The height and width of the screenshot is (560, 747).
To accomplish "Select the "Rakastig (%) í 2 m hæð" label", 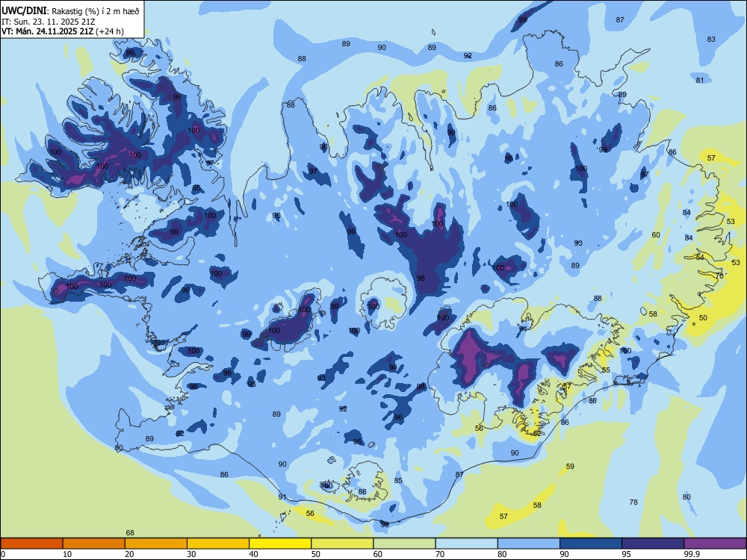I will (96, 11).
